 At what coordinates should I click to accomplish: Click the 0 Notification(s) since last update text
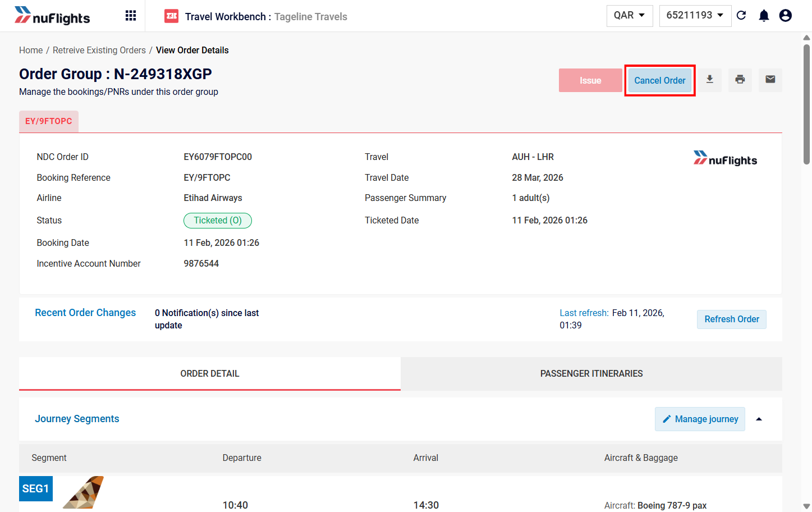[x=207, y=319]
